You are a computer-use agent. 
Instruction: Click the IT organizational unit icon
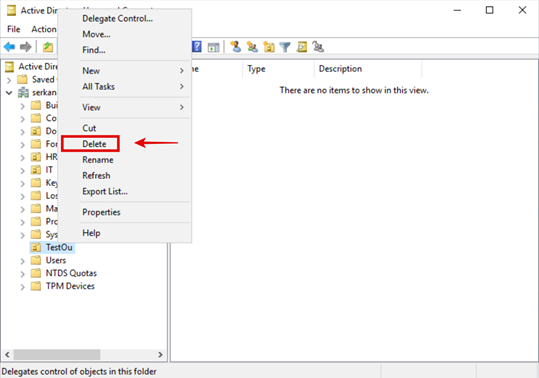point(36,170)
